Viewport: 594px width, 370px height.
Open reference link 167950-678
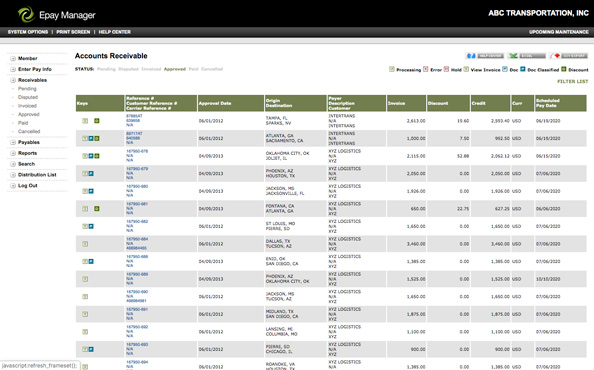137,151
